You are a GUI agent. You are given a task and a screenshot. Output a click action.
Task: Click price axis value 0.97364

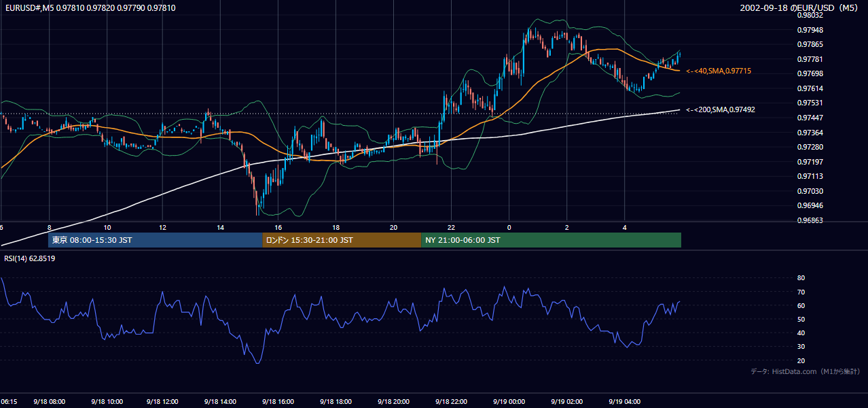pos(810,133)
